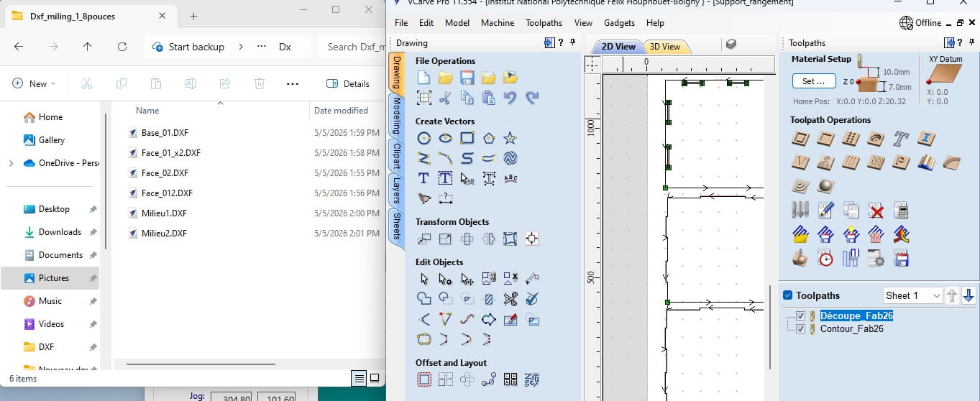Screen dimensions: 980x401
Task: Select the Base_01.DXF file
Action: (164, 133)
